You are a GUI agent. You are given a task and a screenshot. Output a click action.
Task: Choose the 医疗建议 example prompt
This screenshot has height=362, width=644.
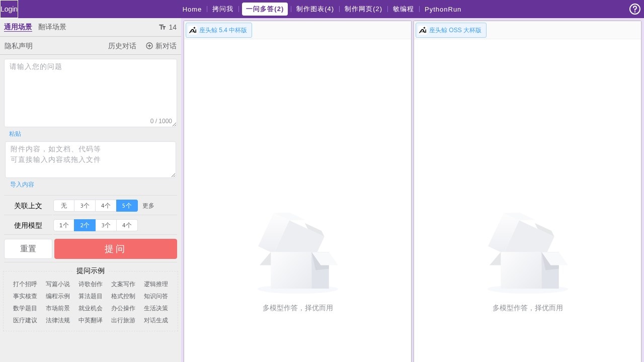click(x=25, y=320)
